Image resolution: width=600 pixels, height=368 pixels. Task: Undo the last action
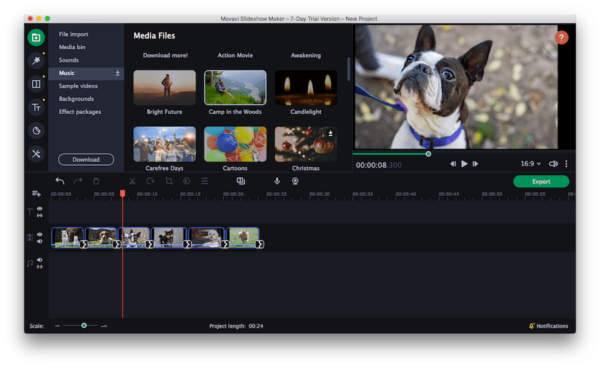pos(60,181)
